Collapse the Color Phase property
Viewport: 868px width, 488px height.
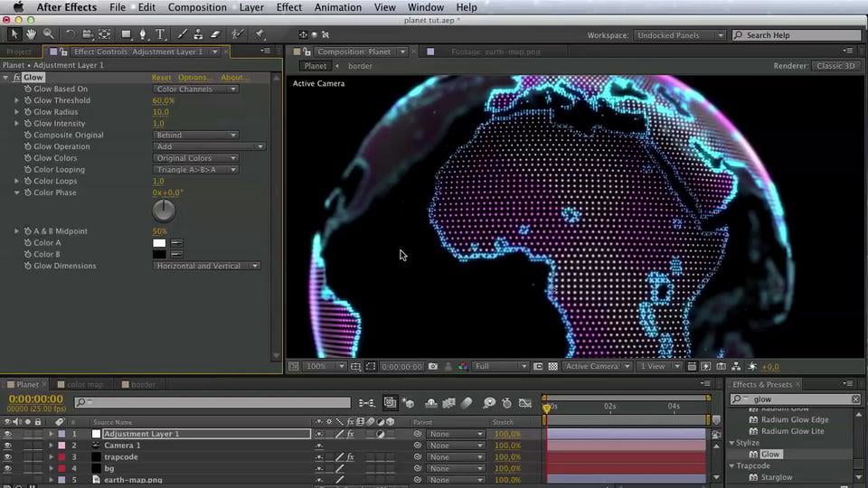click(16, 192)
